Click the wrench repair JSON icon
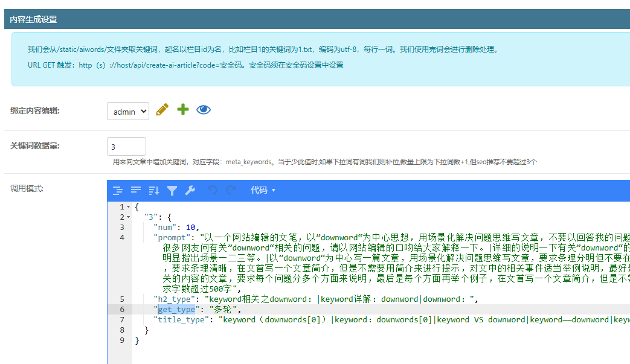Screen dimensions: 630x364 190,190
